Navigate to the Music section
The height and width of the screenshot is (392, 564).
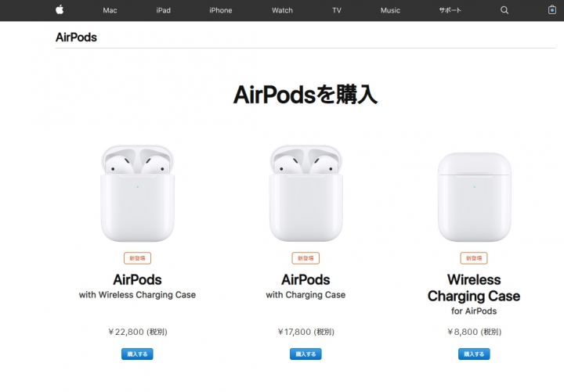(x=390, y=10)
